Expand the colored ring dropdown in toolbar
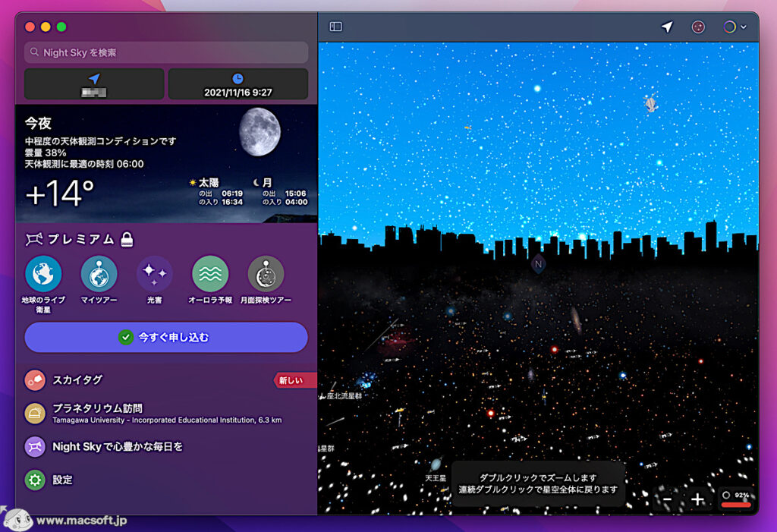 tap(735, 27)
